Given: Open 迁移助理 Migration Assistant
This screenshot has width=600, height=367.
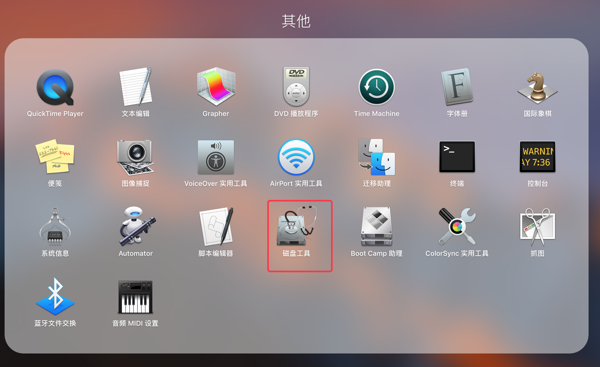Looking at the screenshot, I should pos(377,157).
